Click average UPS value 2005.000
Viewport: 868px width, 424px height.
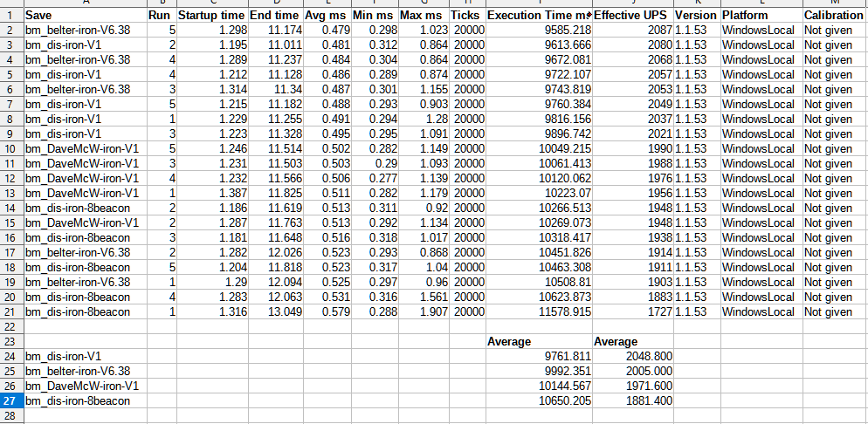[x=633, y=371]
